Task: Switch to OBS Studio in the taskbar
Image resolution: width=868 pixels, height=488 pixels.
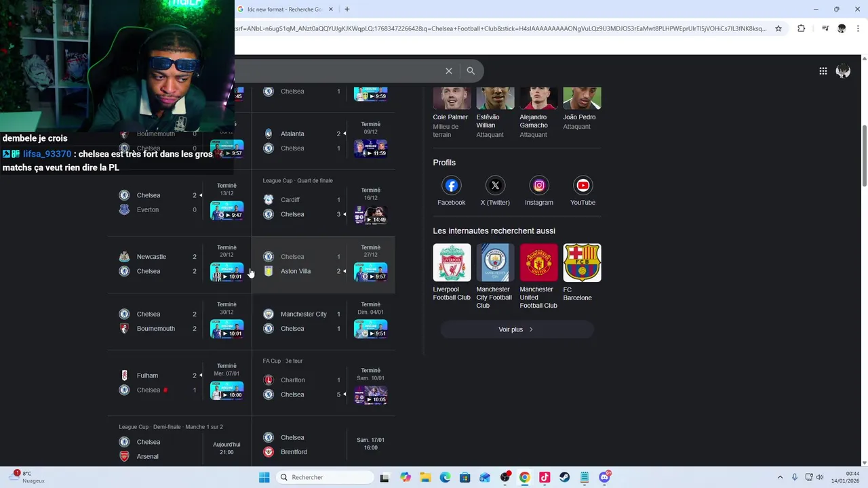Action: [x=505, y=477]
